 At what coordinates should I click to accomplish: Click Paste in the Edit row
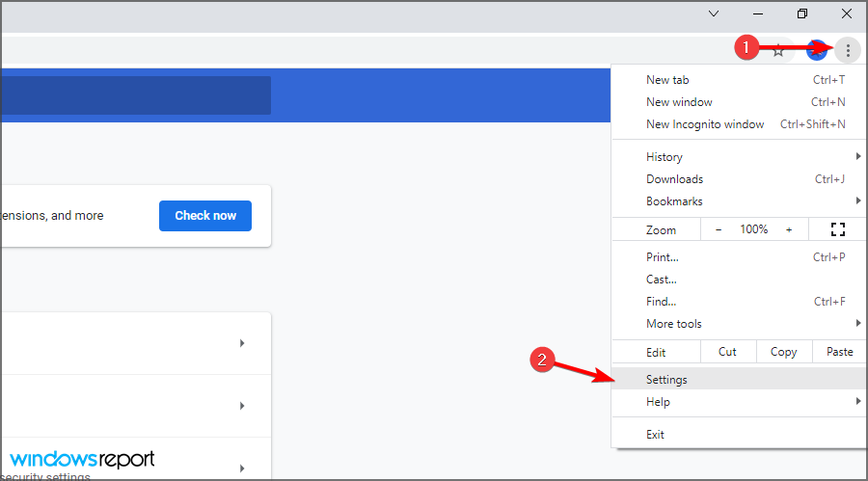[x=839, y=352]
